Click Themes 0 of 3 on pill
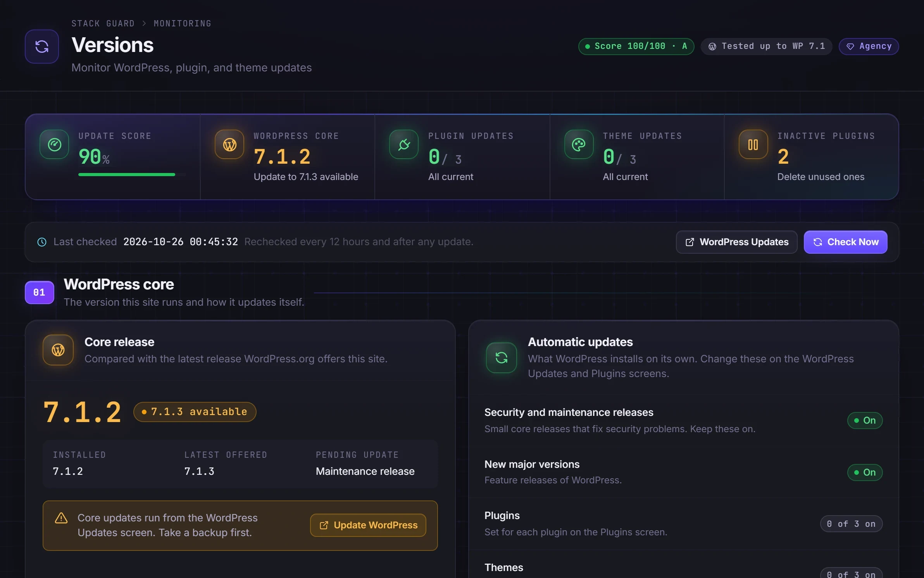Viewport: 924px width, 578px height. click(851, 573)
